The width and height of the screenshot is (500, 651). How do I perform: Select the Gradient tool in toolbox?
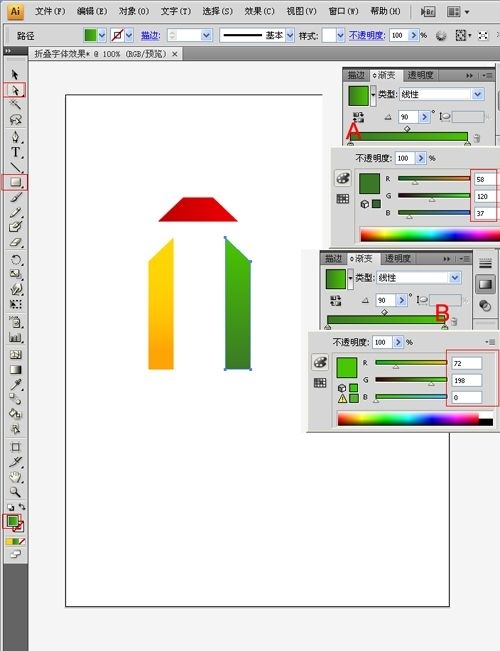coord(15,370)
